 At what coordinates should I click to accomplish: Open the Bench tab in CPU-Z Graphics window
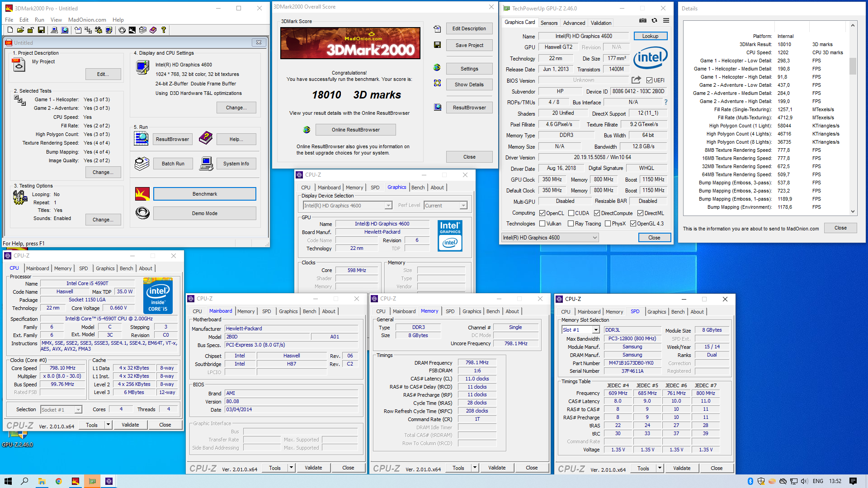tap(418, 188)
